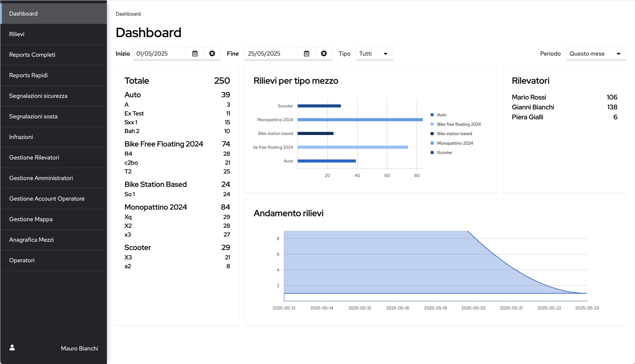Open the Inizio date calendar picker

195,53
